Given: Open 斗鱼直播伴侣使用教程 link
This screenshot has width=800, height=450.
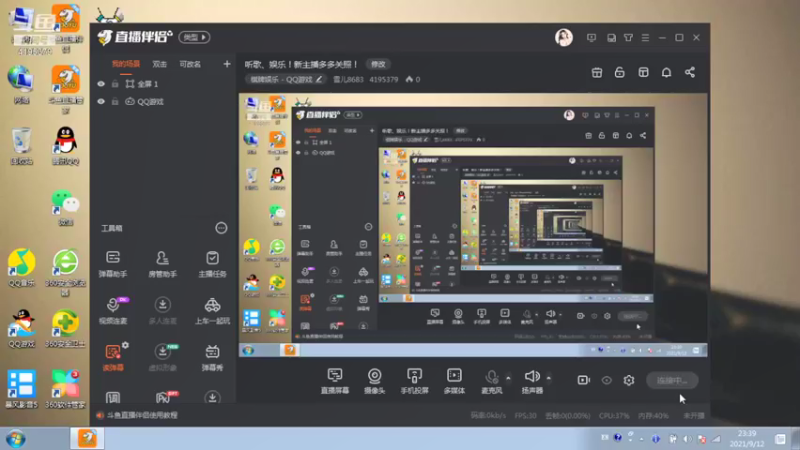Looking at the screenshot, I should point(142,415).
